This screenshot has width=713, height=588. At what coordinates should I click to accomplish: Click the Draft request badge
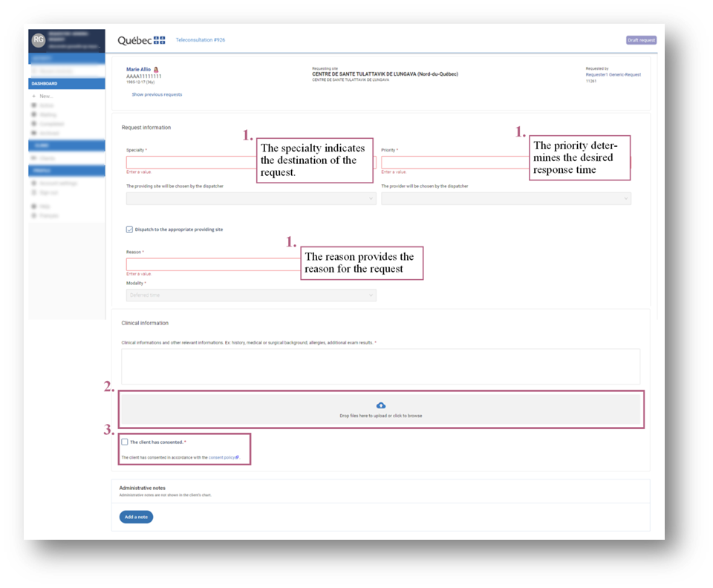641,40
